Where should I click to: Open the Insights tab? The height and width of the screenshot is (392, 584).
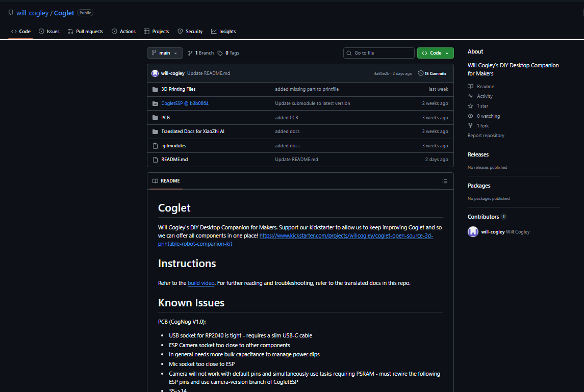(223, 32)
